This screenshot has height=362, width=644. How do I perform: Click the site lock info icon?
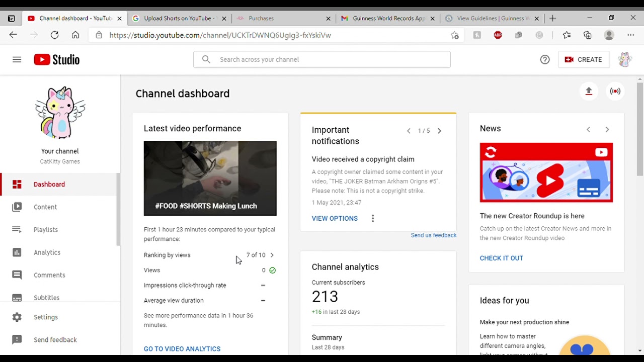pyautogui.click(x=99, y=35)
